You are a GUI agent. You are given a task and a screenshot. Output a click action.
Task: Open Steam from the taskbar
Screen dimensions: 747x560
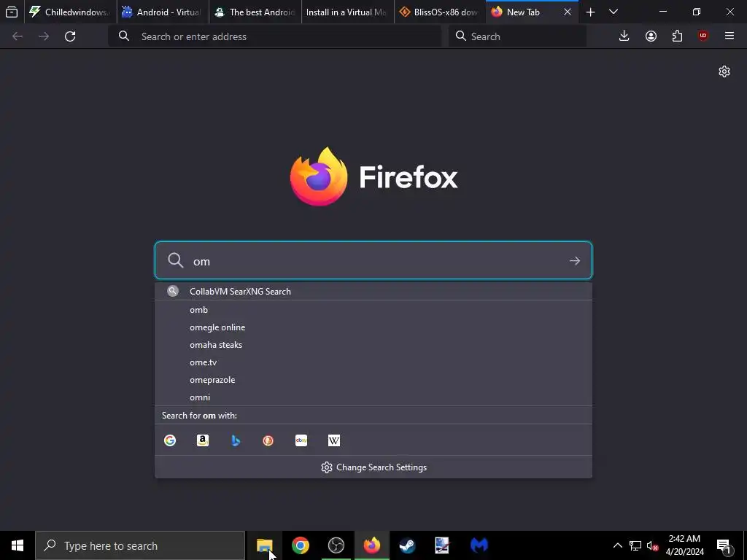tap(407, 545)
